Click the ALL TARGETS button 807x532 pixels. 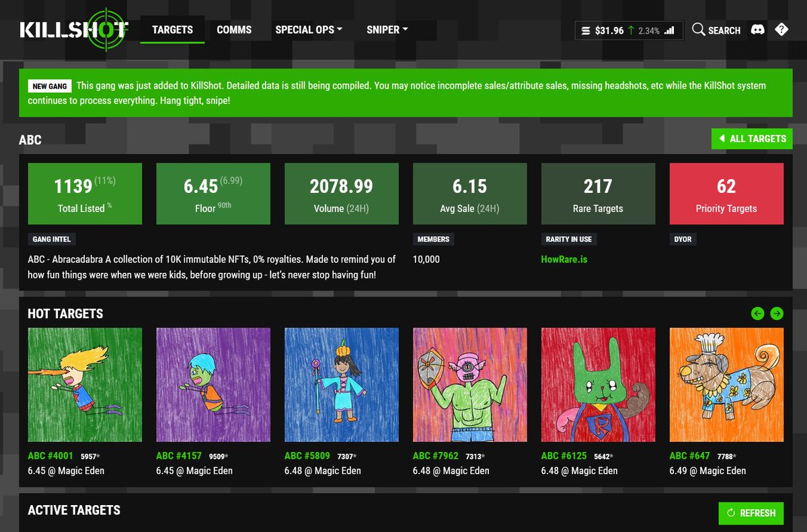tap(752, 139)
